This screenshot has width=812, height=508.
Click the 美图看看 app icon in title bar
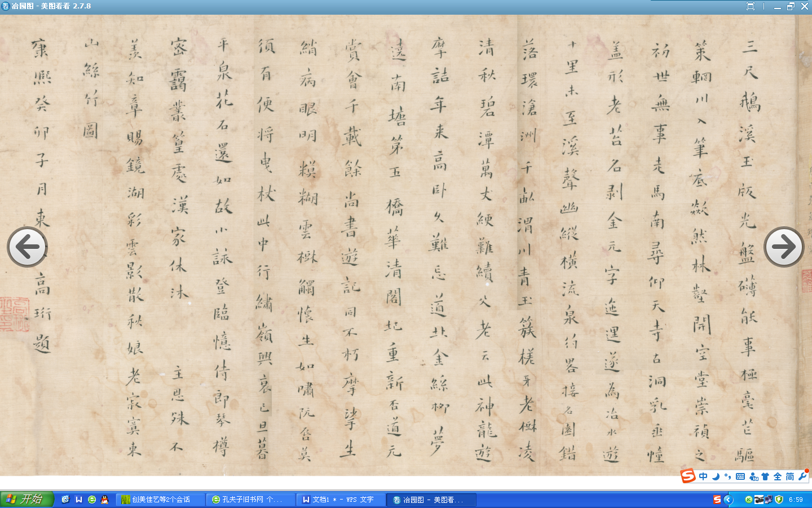[6, 6]
